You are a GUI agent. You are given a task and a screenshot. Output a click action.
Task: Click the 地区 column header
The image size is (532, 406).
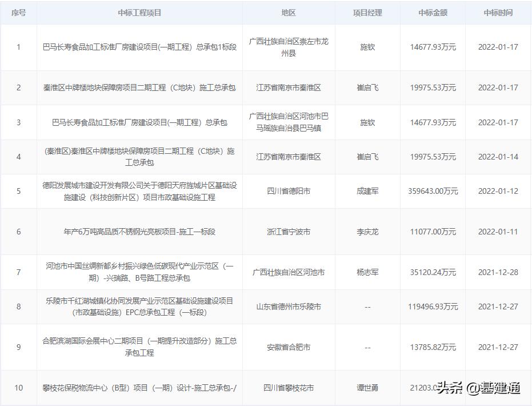[x=289, y=12]
